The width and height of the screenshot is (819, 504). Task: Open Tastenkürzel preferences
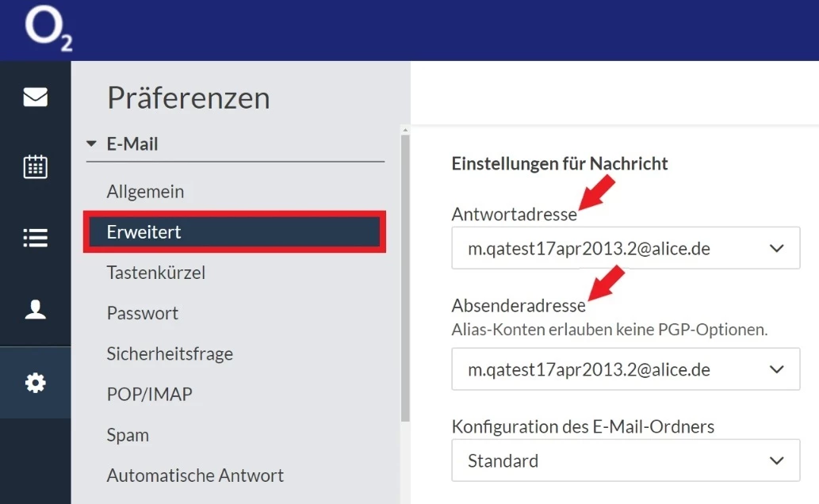(x=155, y=273)
